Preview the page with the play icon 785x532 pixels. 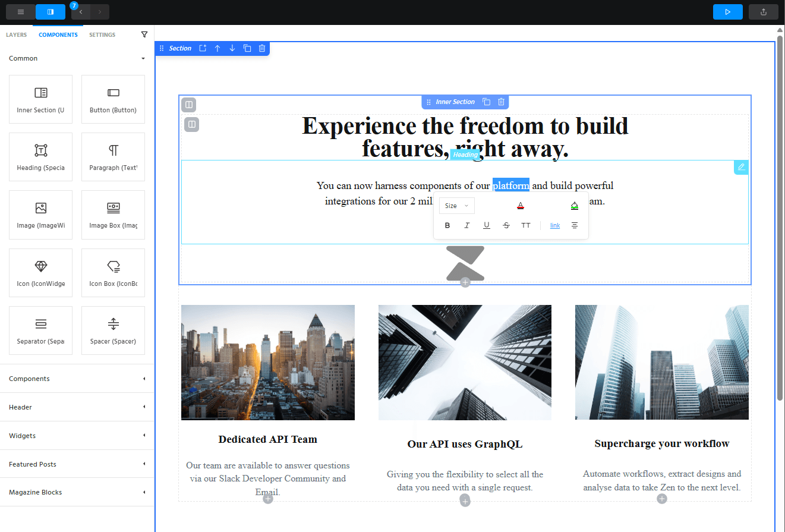click(x=727, y=11)
